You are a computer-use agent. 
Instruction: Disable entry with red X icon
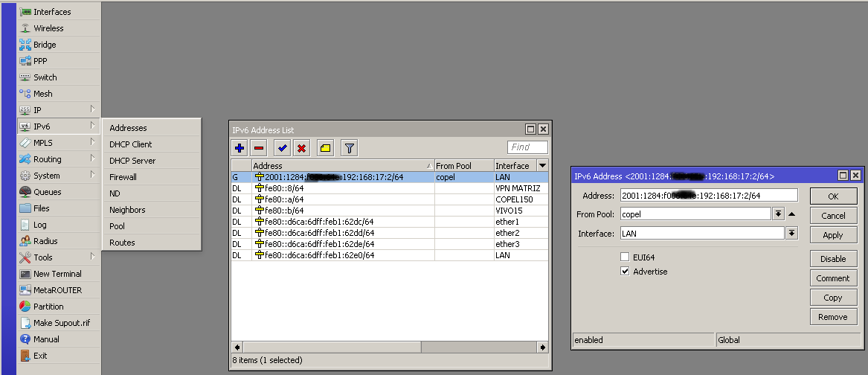point(301,148)
